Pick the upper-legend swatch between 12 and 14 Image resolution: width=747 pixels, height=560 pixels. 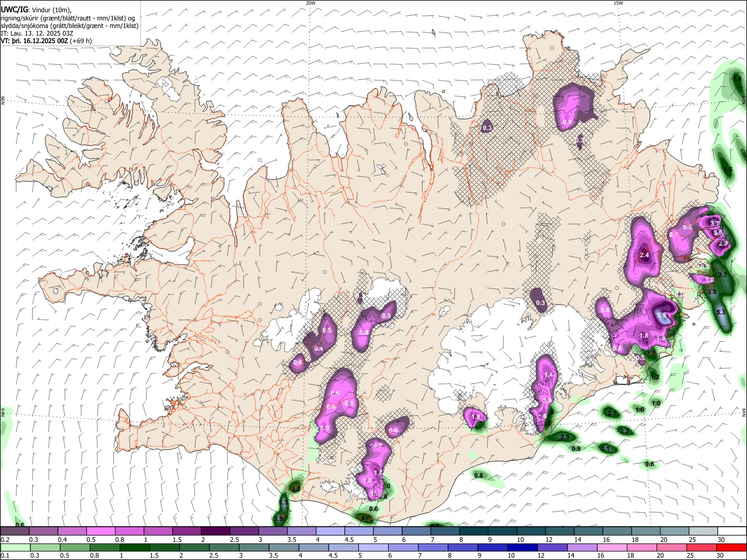559,531
